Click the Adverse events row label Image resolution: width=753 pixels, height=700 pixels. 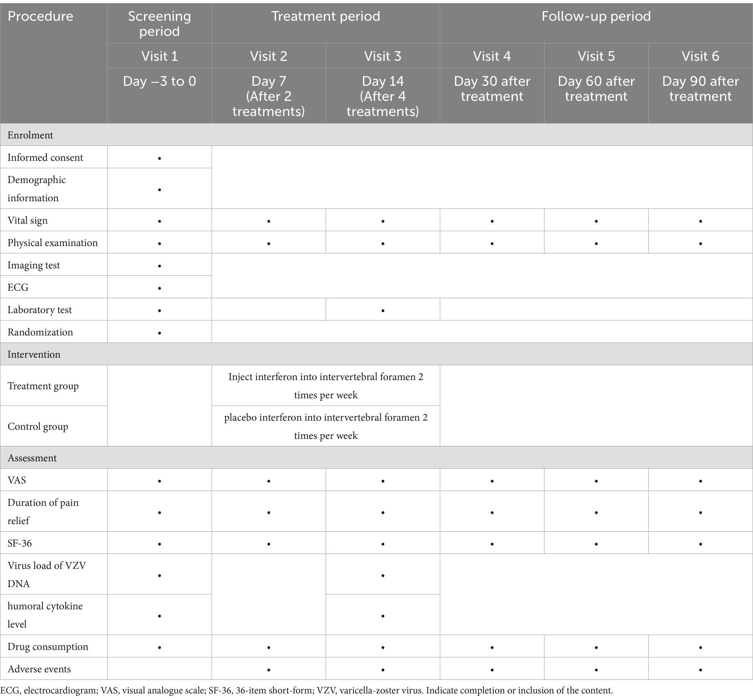[x=39, y=669]
